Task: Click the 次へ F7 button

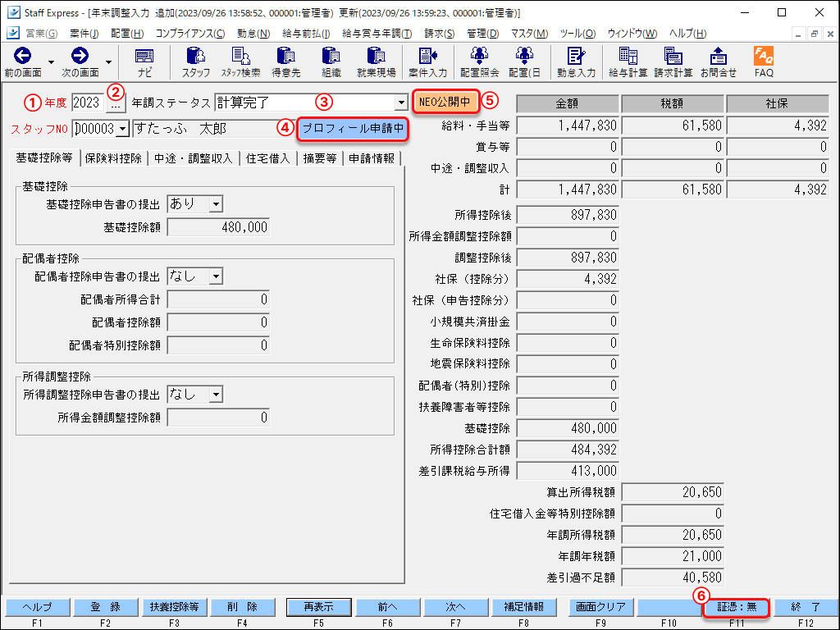Action: [x=455, y=607]
